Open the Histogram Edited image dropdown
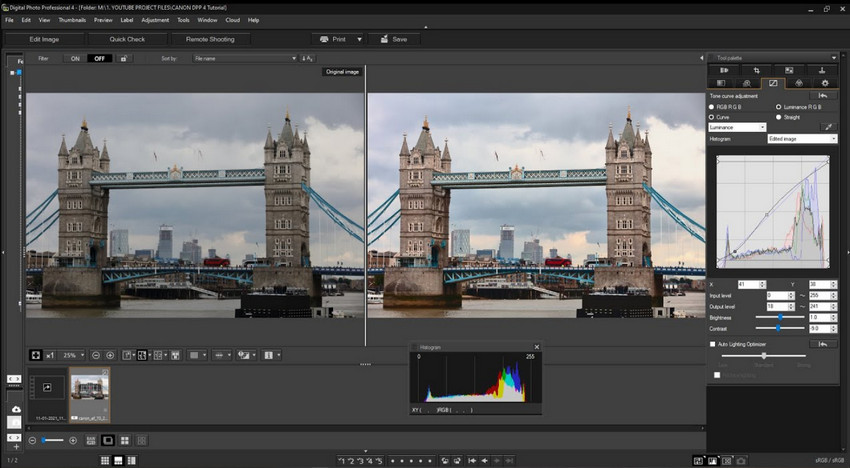Image resolution: width=850 pixels, height=468 pixels. click(802, 139)
